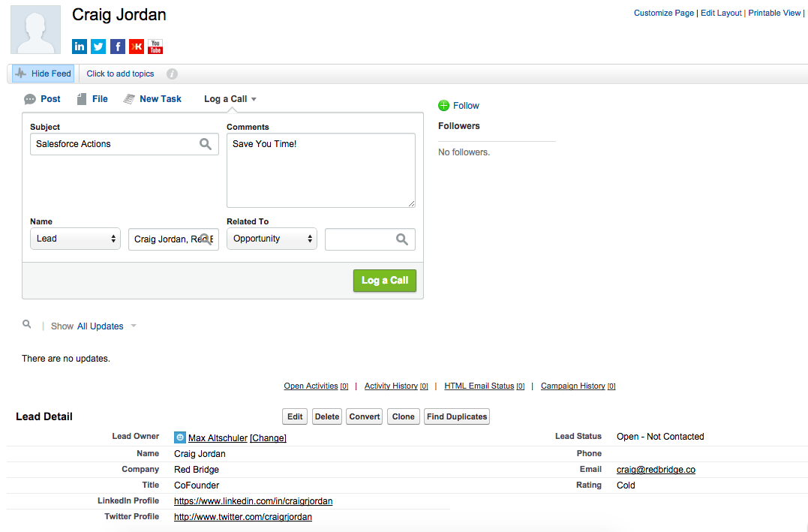
Task: Click the Convert button
Action: [365, 416]
